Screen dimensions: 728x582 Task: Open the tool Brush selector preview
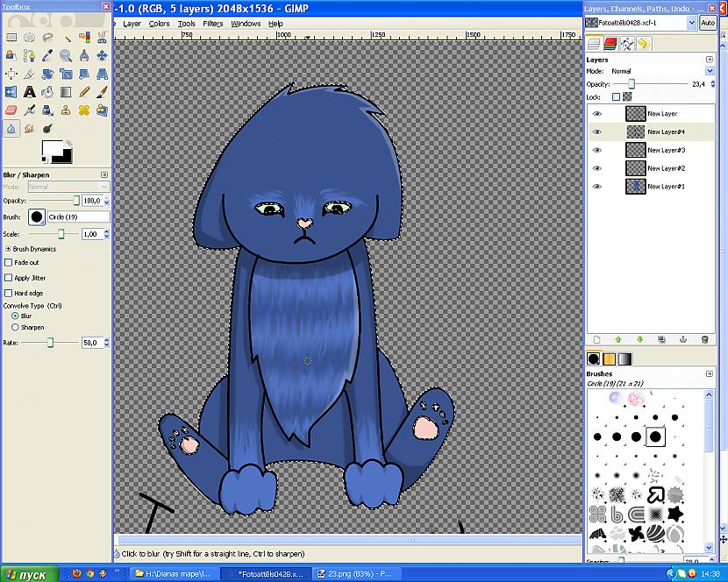click(37, 216)
